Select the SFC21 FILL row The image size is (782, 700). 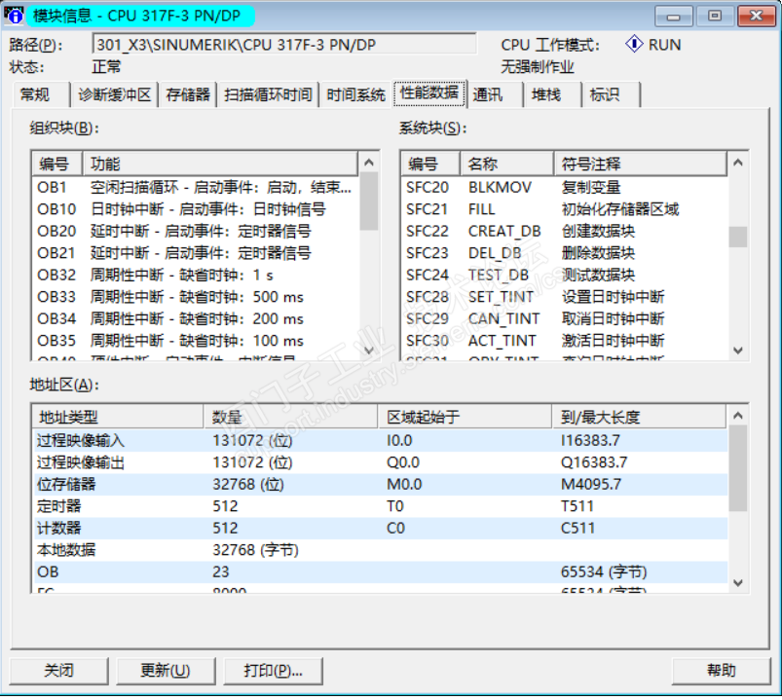(565, 209)
